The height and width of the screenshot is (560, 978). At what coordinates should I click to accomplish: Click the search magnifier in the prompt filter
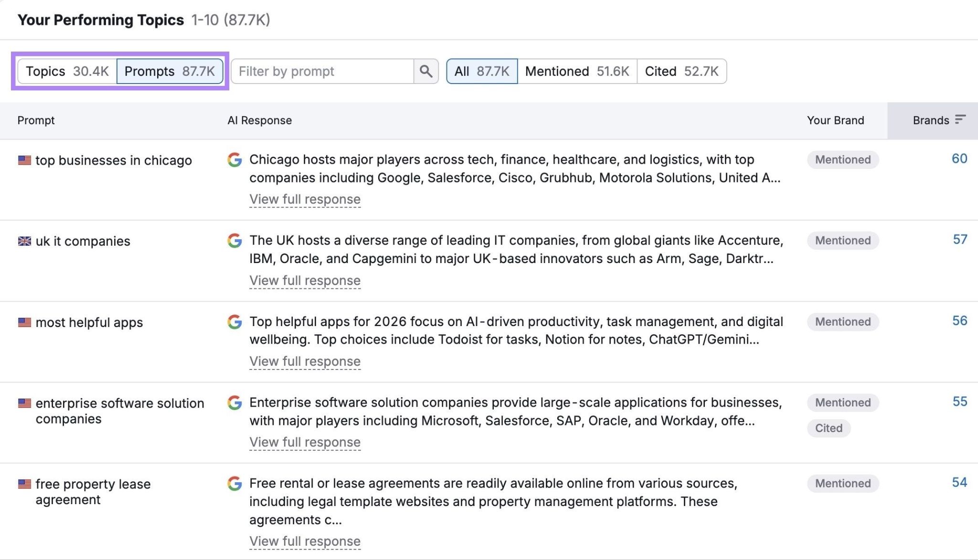[x=425, y=71]
